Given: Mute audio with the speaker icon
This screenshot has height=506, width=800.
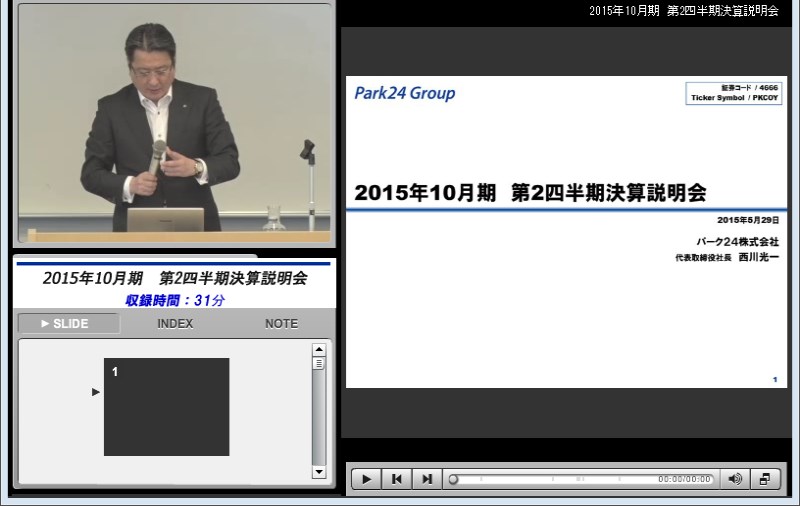Looking at the screenshot, I should click(735, 479).
